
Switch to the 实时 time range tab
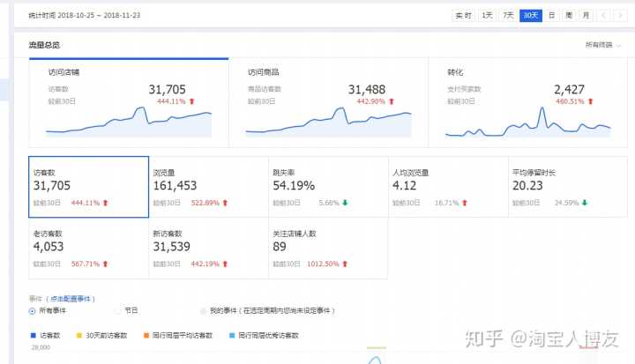point(464,15)
